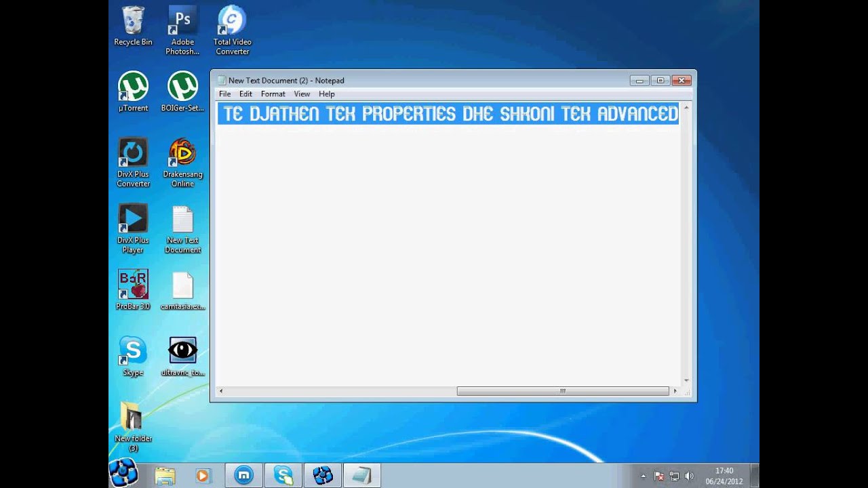Click the horizontal scrollbar left arrow
The width and height of the screenshot is (868, 488).
(x=221, y=391)
